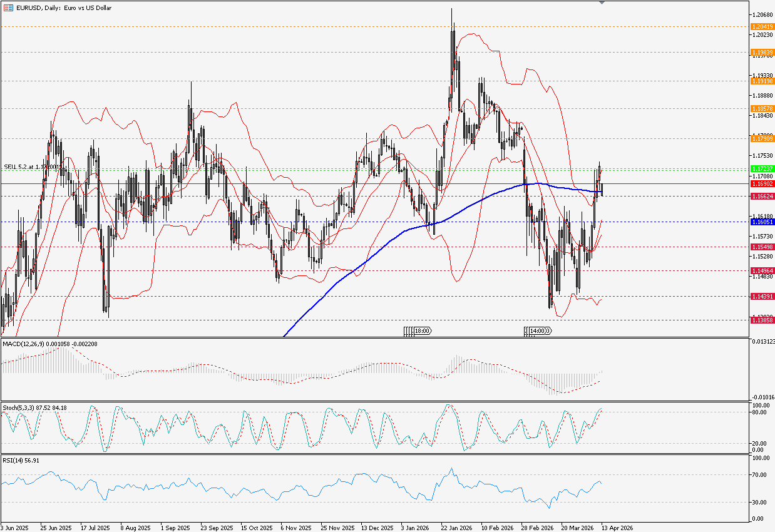This screenshot has width=775, height=532.
Task: Click the blue 1.16051 price level tag
Action: coord(762,222)
